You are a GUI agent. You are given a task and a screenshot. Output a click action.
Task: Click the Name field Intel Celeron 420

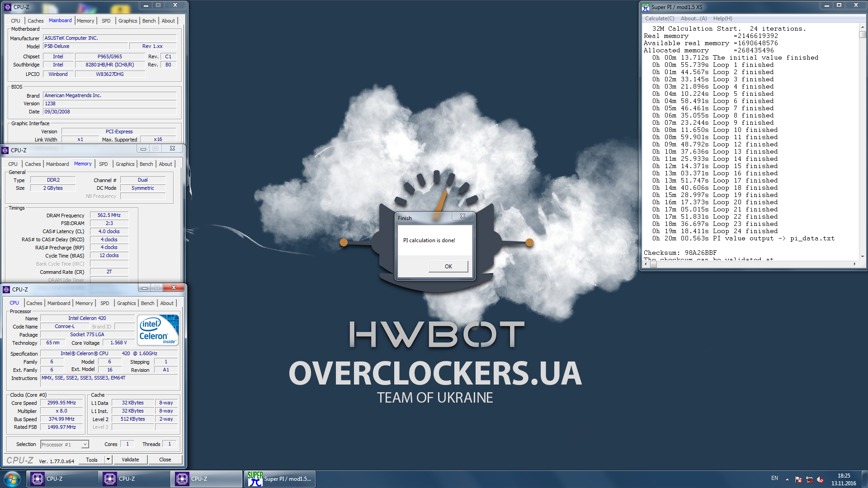pos(87,319)
